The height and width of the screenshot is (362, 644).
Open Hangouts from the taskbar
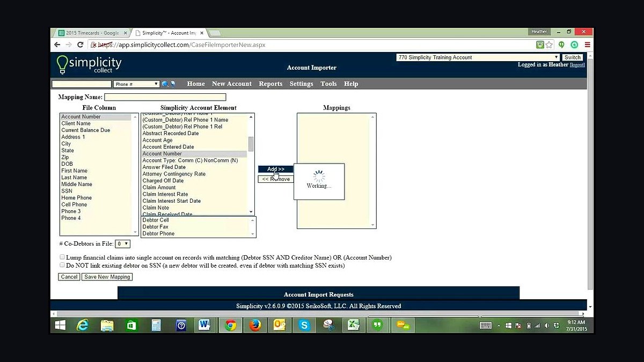[x=378, y=325]
